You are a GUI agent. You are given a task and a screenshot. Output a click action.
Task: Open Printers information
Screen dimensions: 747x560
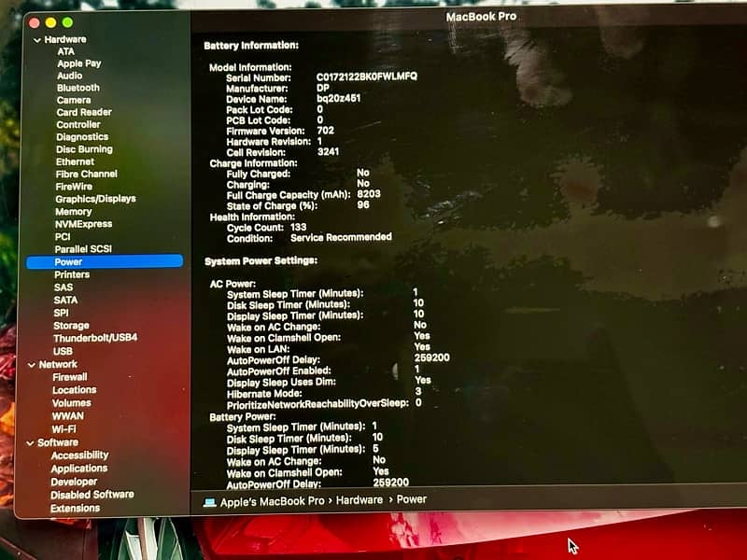[72, 274]
